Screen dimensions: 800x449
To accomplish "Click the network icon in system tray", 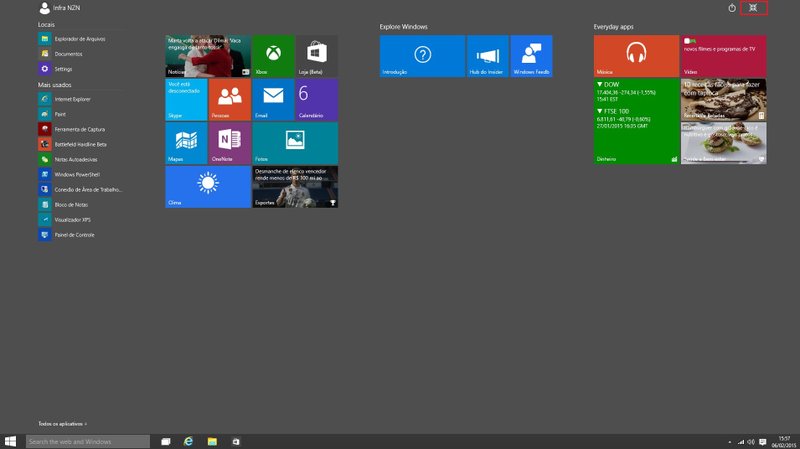I will (741, 442).
